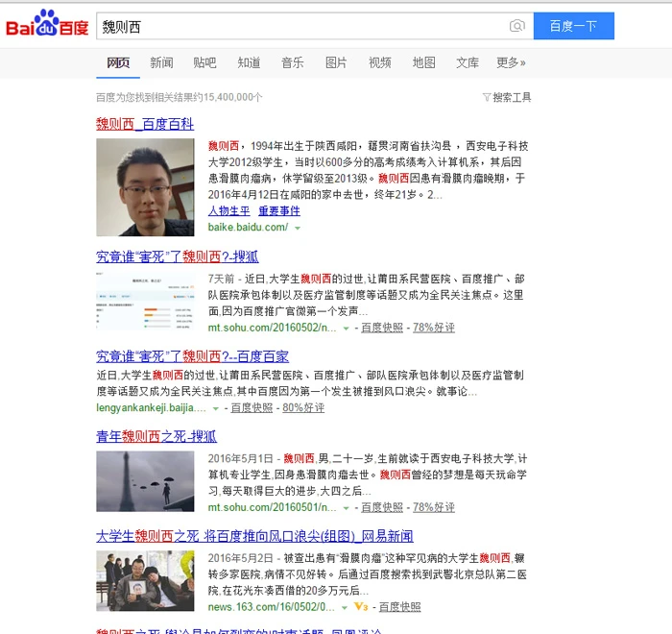Click the 百度一下 search button
Screen dimensions: 672x634
pyautogui.click(x=573, y=26)
